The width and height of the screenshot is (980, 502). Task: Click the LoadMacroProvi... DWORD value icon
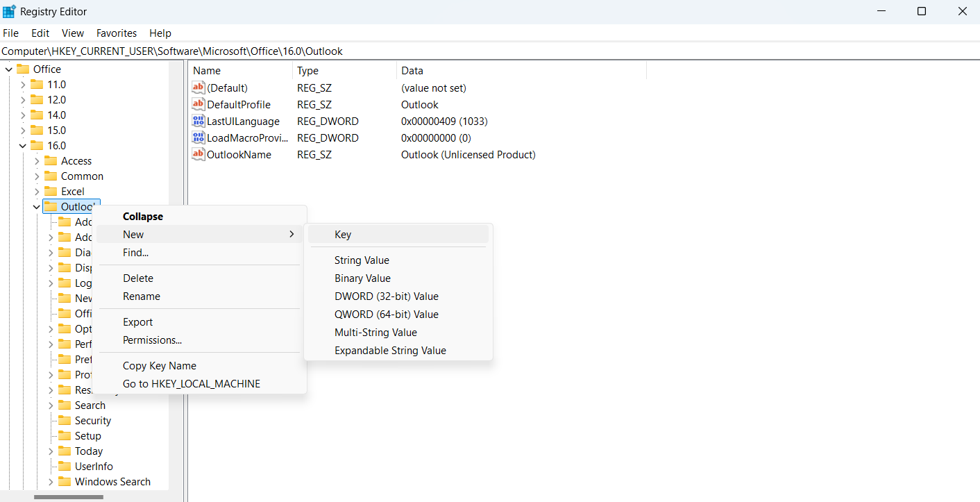point(198,138)
